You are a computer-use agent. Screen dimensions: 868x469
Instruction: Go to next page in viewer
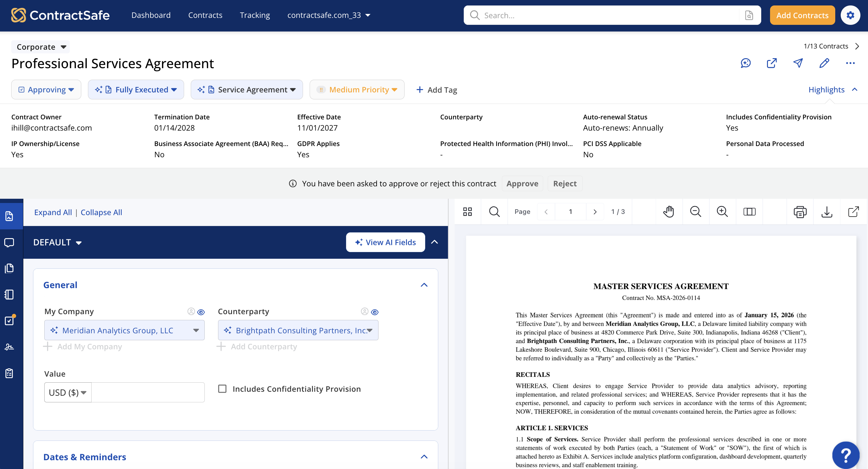595,211
